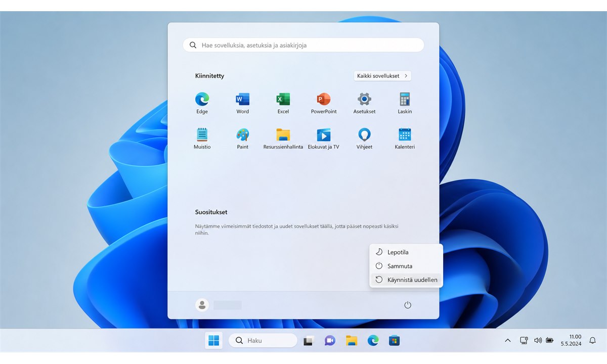The width and height of the screenshot is (607, 364).
Task: Launch Edge from the taskbar
Action: pyautogui.click(x=373, y=341)
